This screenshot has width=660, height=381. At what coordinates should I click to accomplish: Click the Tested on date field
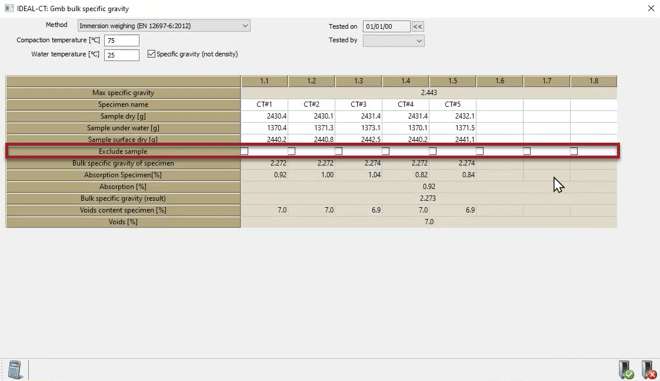point(386,27)
